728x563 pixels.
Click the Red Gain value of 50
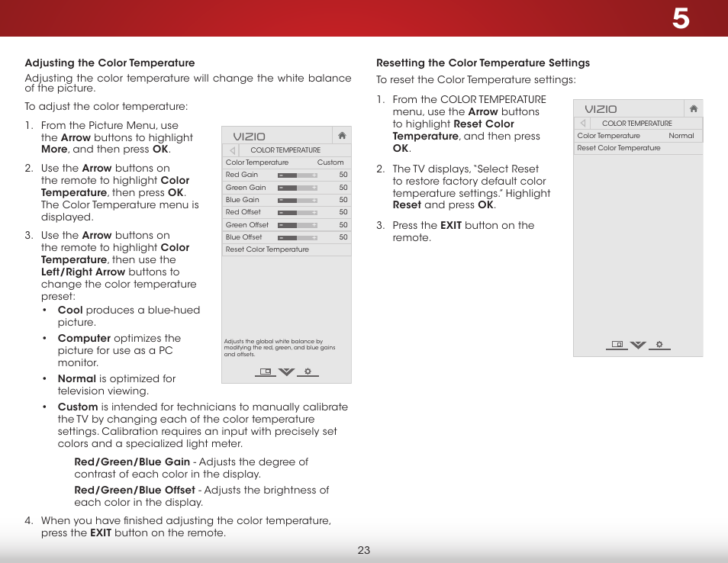point(343,175)
